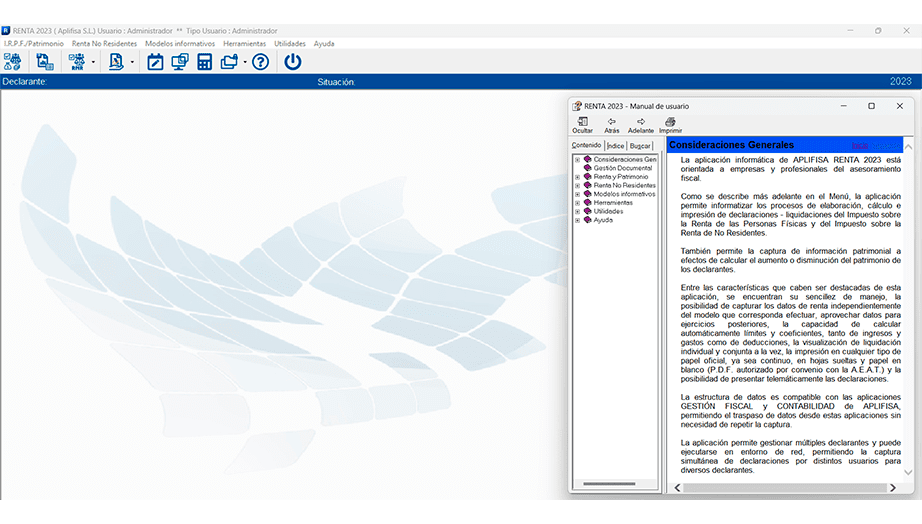922x524 pixels.
Task: Click the help text scroll right arrow
Action: pyautogui.click(x=893, y=488)
